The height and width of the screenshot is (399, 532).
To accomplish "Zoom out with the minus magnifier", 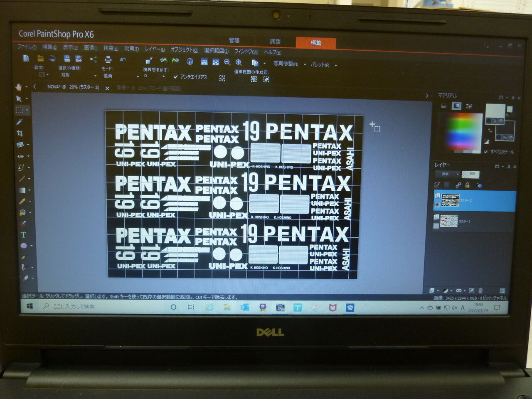I will coord(227,62).
